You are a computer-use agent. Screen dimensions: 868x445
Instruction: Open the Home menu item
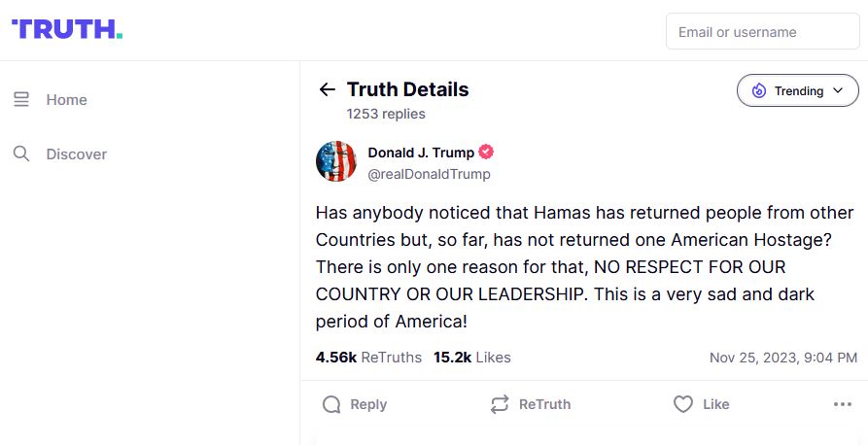(66, 100)
